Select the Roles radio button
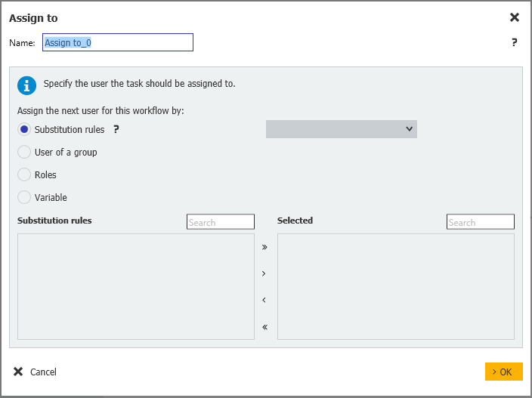The image size is (532, 398). pyautogui.click(x=24, y=174)
